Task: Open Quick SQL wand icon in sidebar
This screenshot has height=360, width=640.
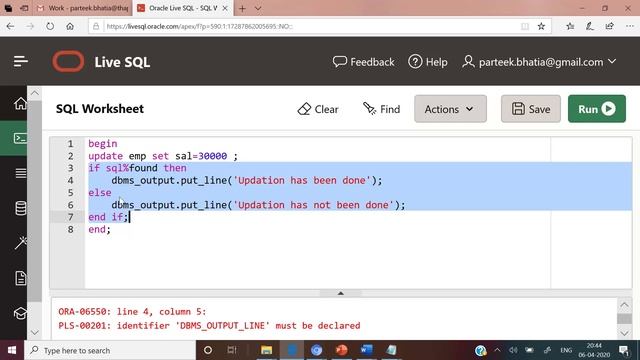Action: (20, 242)
